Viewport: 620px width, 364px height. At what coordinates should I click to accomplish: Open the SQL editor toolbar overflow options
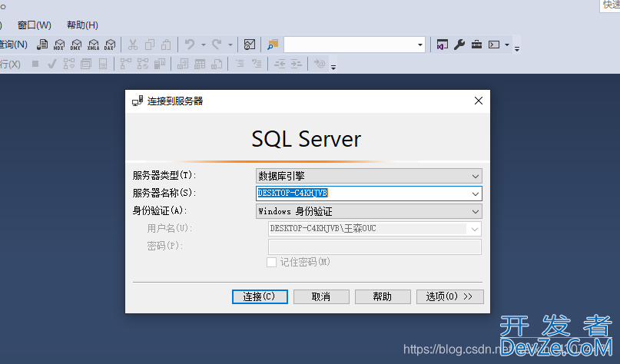click(333, 67)
